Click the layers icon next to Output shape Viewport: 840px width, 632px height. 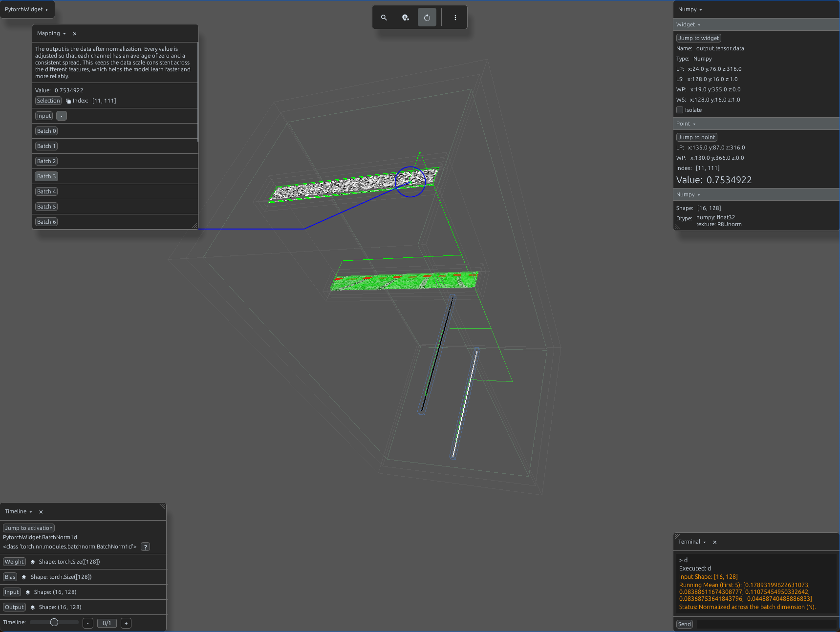[33, 608]
